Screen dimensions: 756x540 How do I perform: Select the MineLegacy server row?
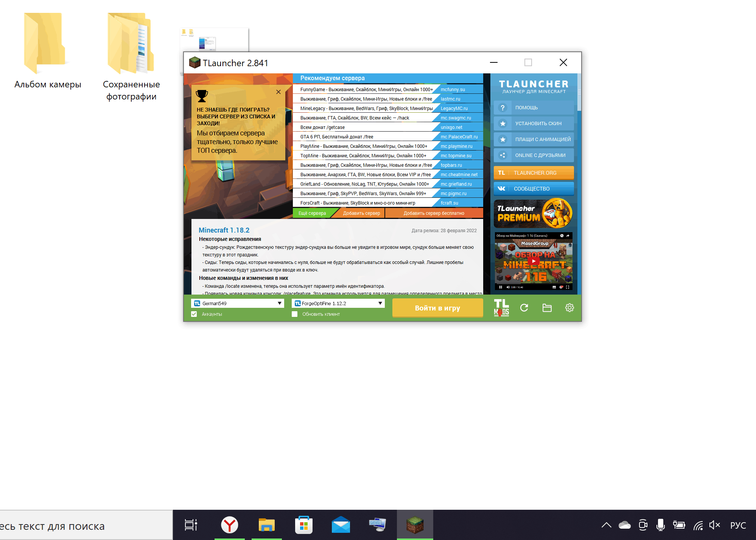(x=388, y=109)
